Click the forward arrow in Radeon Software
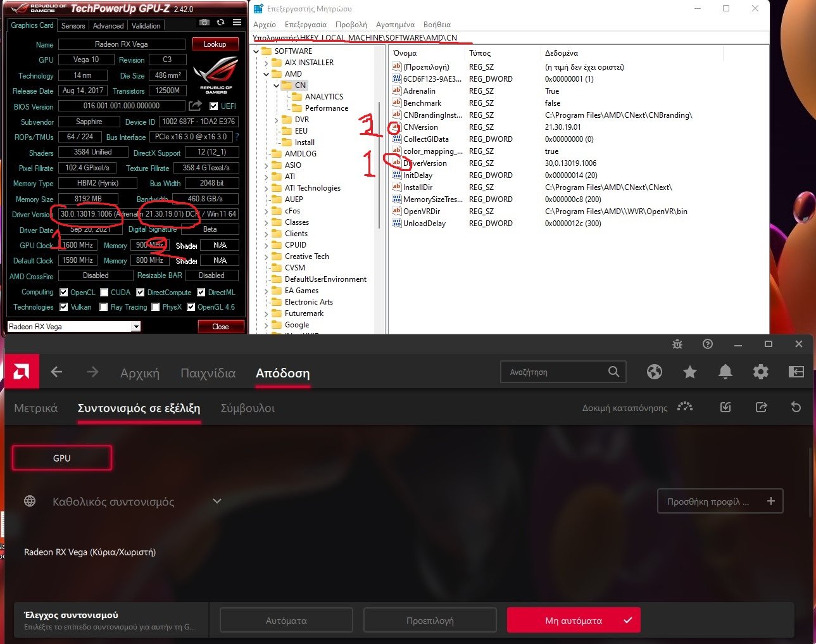The width and height of the screenshot is (816, 644). (92, 372)
